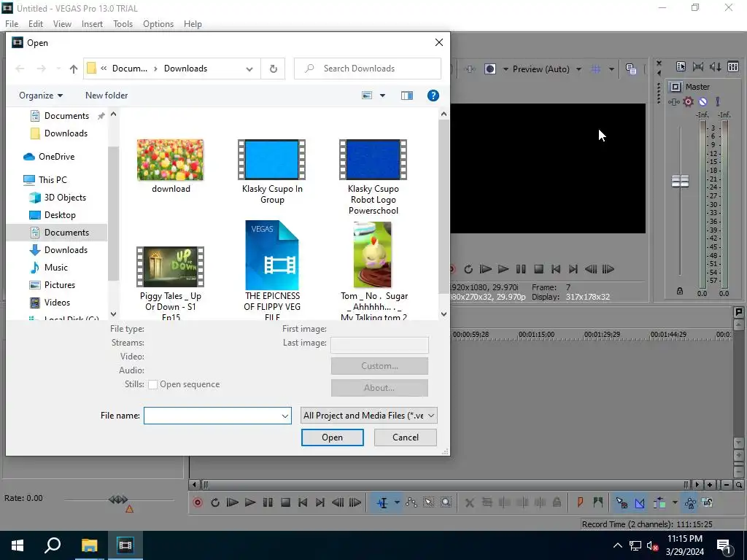
Task: Click the Master volume fader handle
Action: [680, 181]
